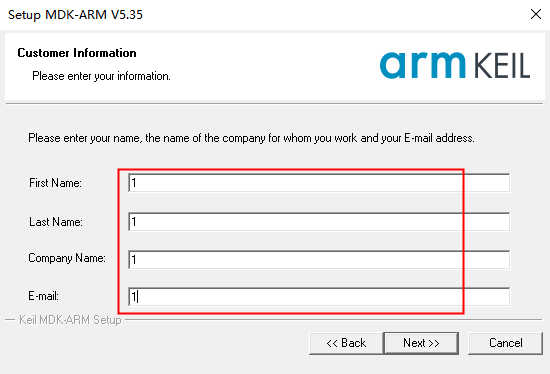Select the Company Name input field
550x374 pixels.
pyautogui.click(x=319, y=260)
